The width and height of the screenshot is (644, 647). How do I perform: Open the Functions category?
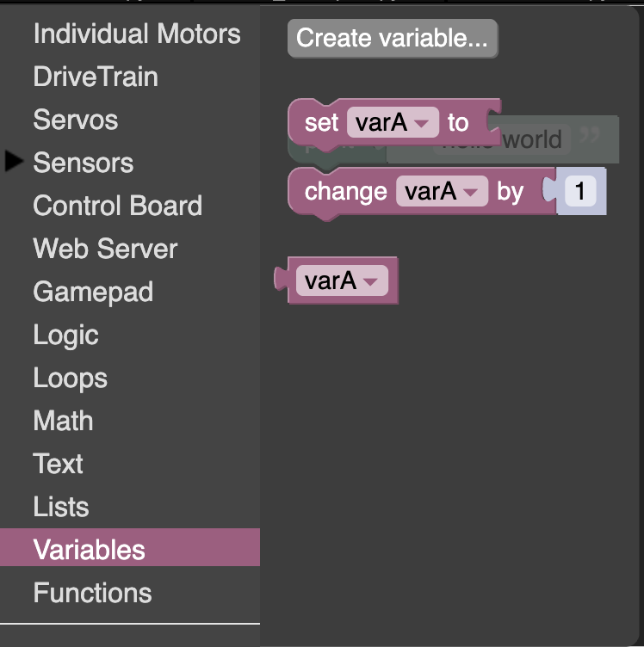[x=92, y=593]
